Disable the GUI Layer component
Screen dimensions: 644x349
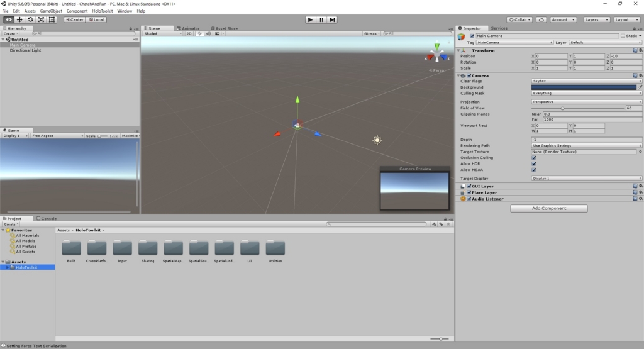469,186
